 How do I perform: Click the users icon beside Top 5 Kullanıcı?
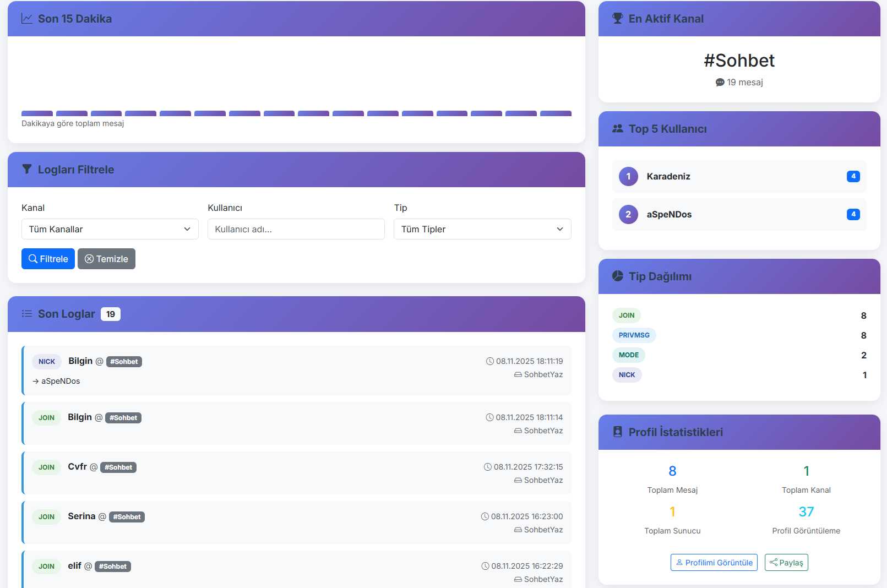[617, 129]
